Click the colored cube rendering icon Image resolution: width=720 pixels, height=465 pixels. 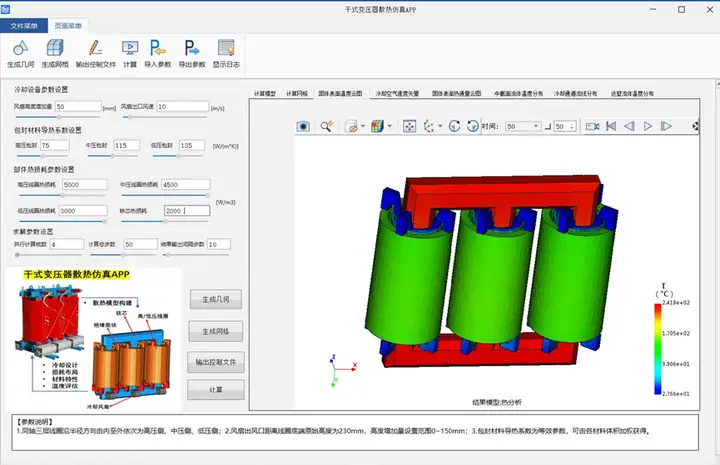377,126
